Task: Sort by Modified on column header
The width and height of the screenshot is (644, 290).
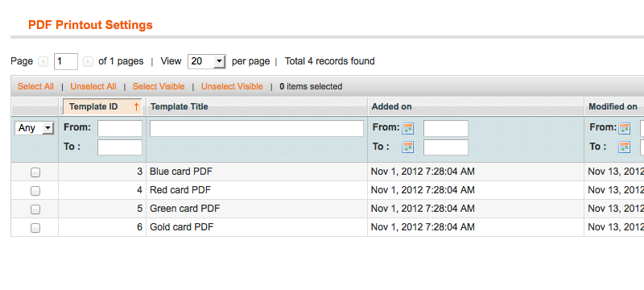Action: (613, 107)
